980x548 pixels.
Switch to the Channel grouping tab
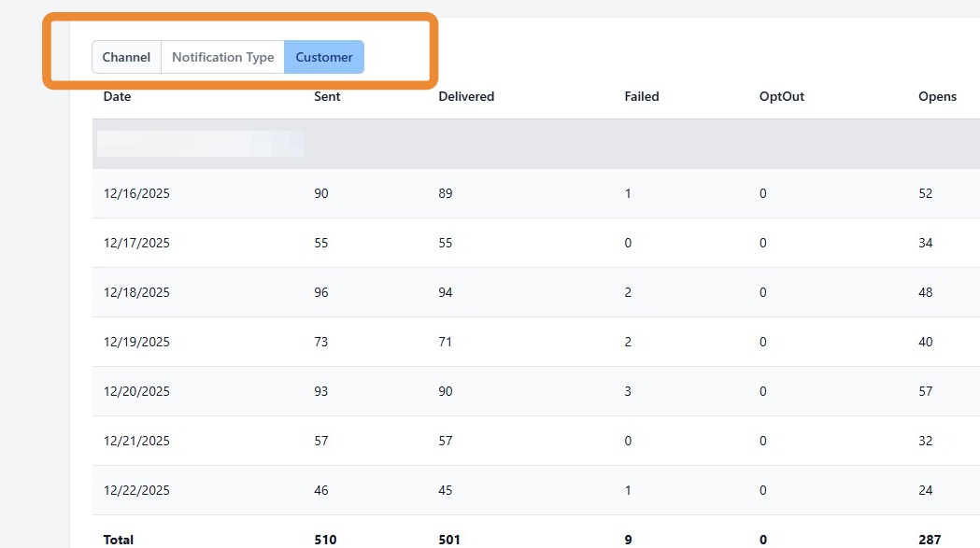pos(126,57)
